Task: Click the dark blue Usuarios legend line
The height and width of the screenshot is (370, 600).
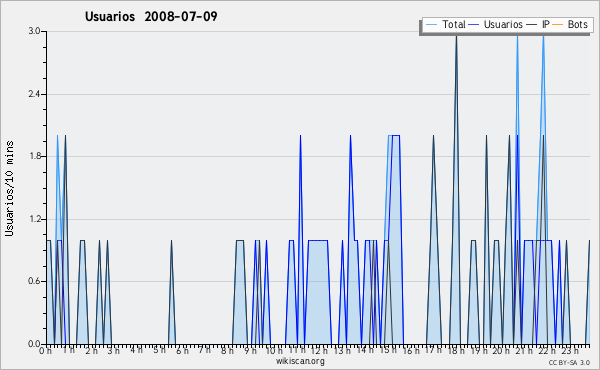Action: coord(474,25)
